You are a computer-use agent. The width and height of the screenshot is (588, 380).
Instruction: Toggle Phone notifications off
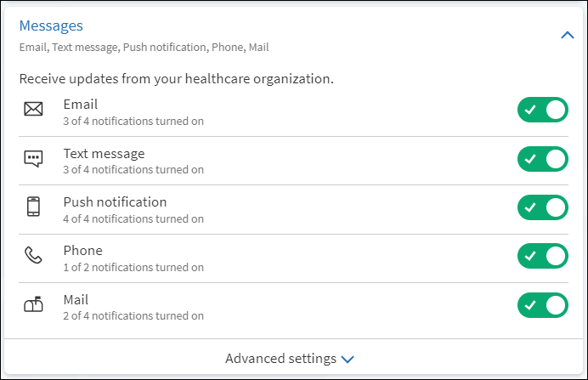[x=543, y=256]
